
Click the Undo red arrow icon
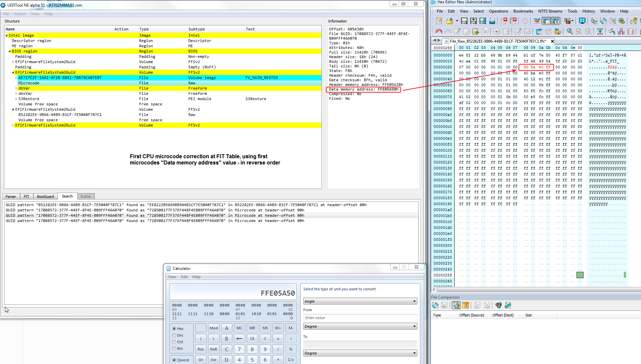(x=439, y=31)
